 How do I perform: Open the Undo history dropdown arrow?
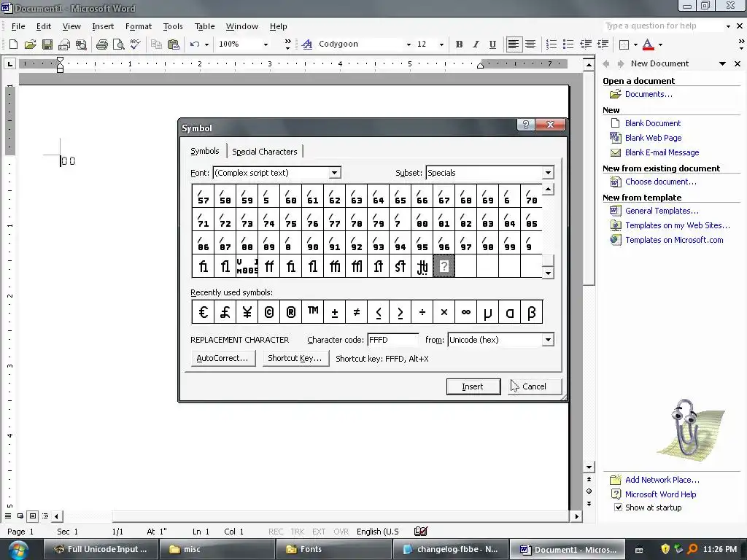pos(206,44)
